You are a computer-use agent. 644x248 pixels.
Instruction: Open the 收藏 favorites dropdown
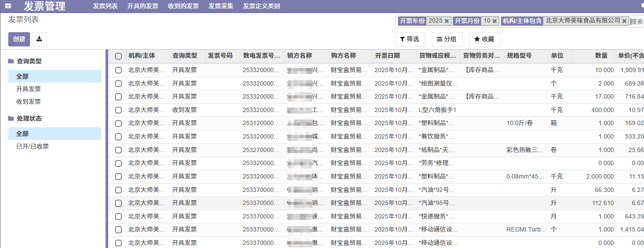click(484, 39)
